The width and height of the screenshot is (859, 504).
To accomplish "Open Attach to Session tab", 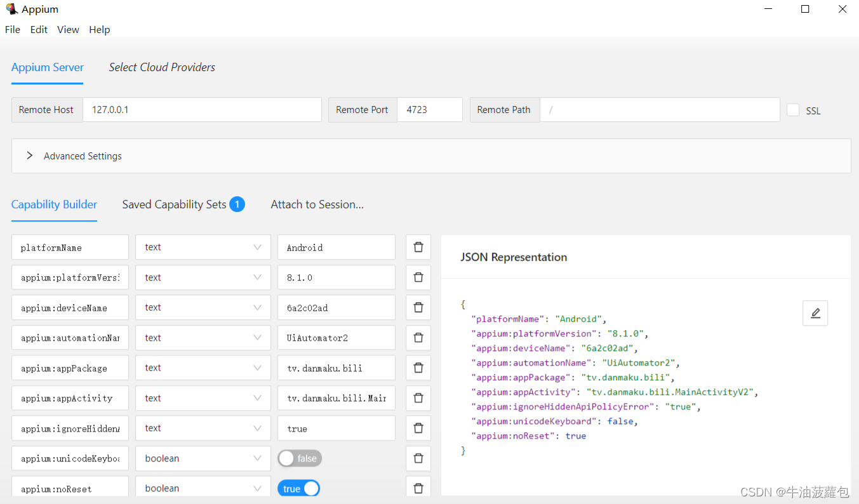I will click(317, 204).
